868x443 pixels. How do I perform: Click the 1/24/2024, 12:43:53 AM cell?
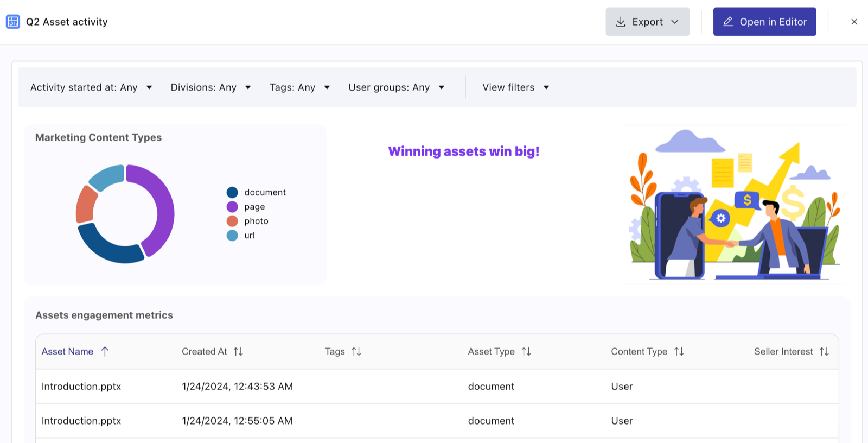click(x=237, y=387)
